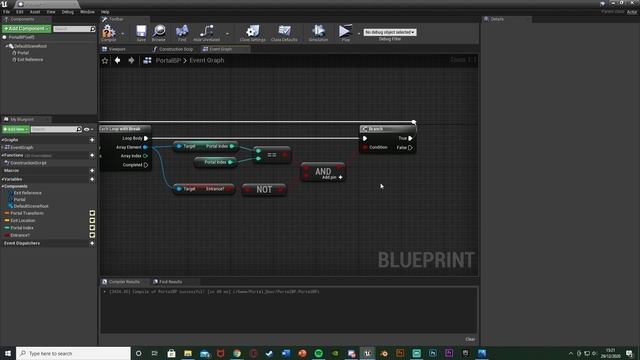Compile the blueprint with Compile button
The width and height of the screenshot is (640, 360).
[x=109, y=33]
